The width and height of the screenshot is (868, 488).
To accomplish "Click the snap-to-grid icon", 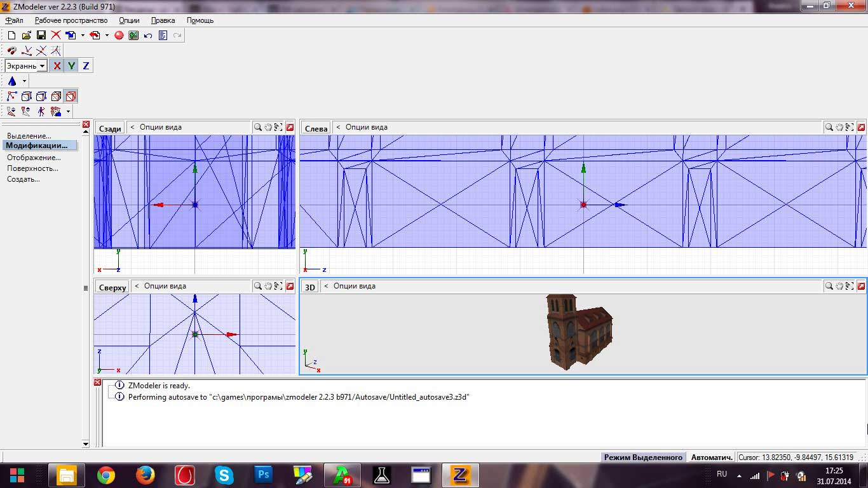I will coord(56,51).
